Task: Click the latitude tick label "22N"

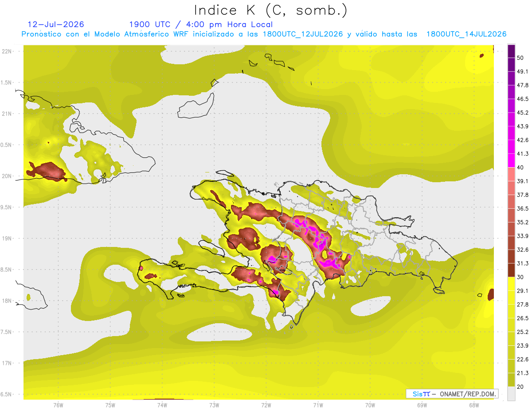Action: tap(7, 51)
